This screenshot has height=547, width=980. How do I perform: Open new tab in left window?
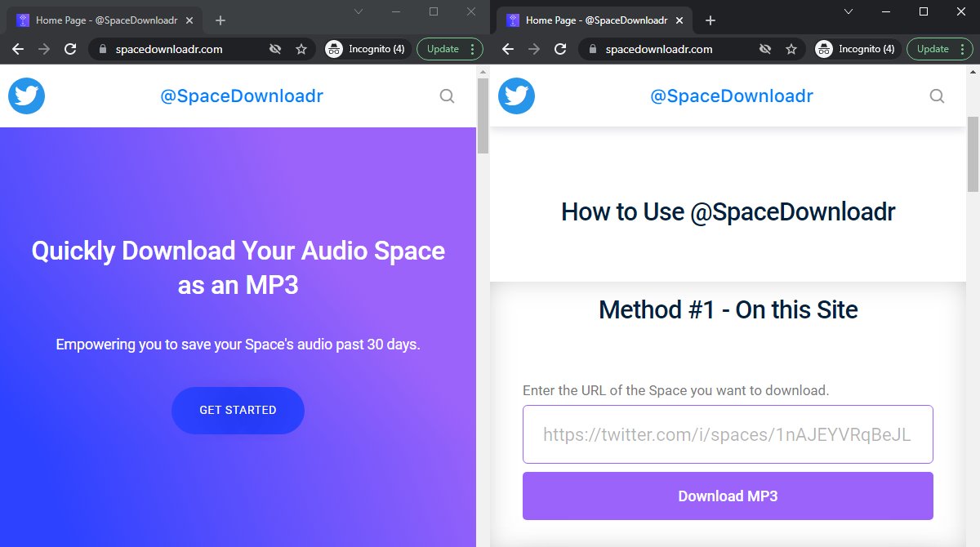tap(220, 20)
